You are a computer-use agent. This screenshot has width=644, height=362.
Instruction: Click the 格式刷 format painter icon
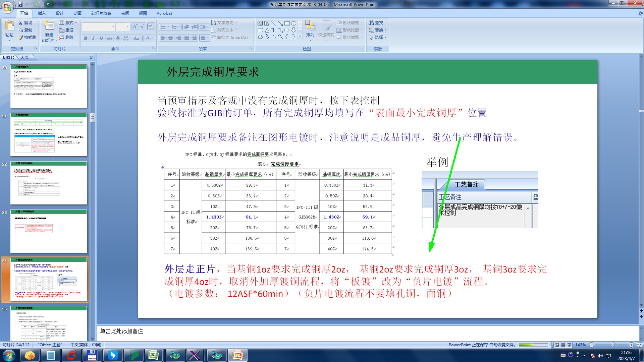[21, 38]
